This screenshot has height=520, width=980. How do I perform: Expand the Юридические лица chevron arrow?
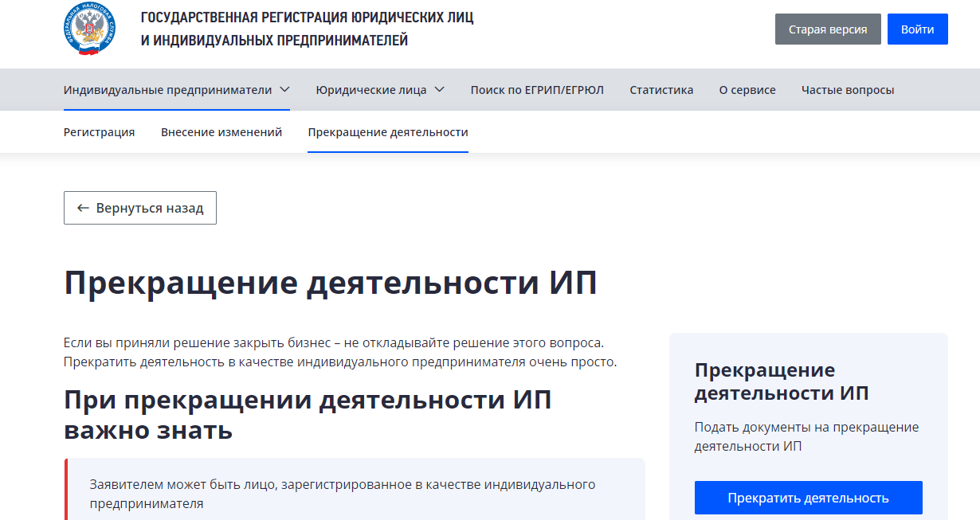(439, 90)
